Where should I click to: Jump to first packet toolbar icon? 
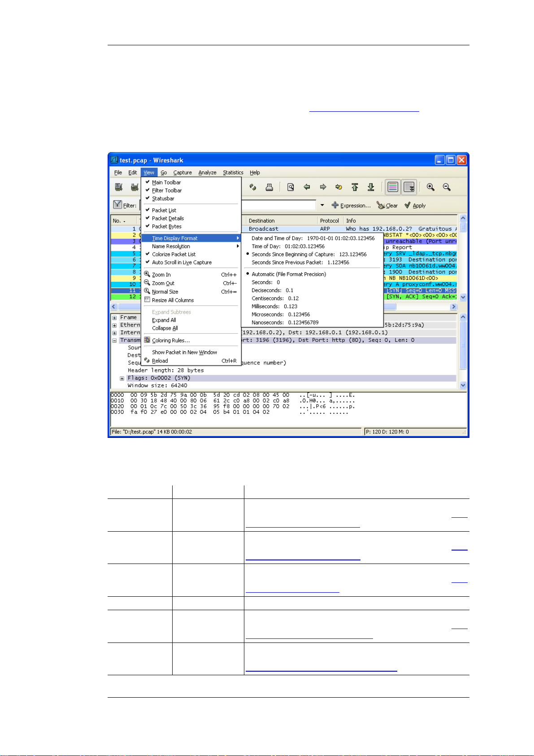355,187
